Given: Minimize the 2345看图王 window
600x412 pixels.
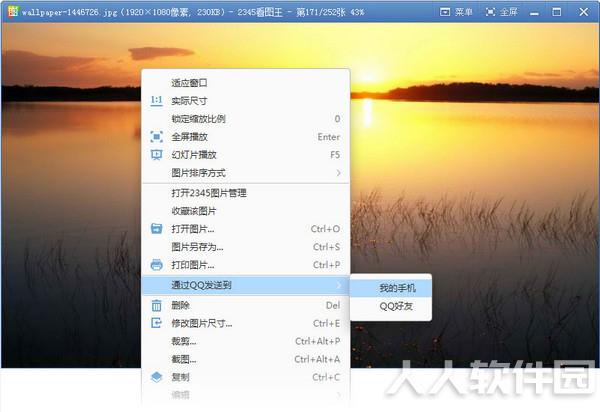Looking at the screenshot, I should (x=534, y=12).
